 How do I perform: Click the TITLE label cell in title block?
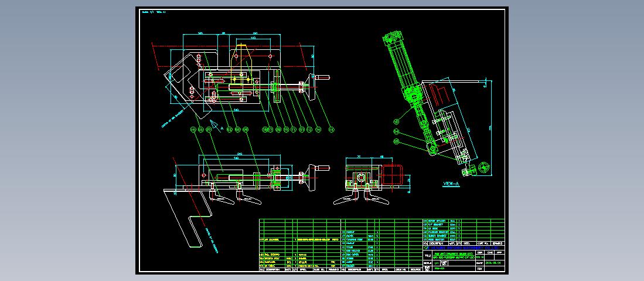(x=427, y=255)
